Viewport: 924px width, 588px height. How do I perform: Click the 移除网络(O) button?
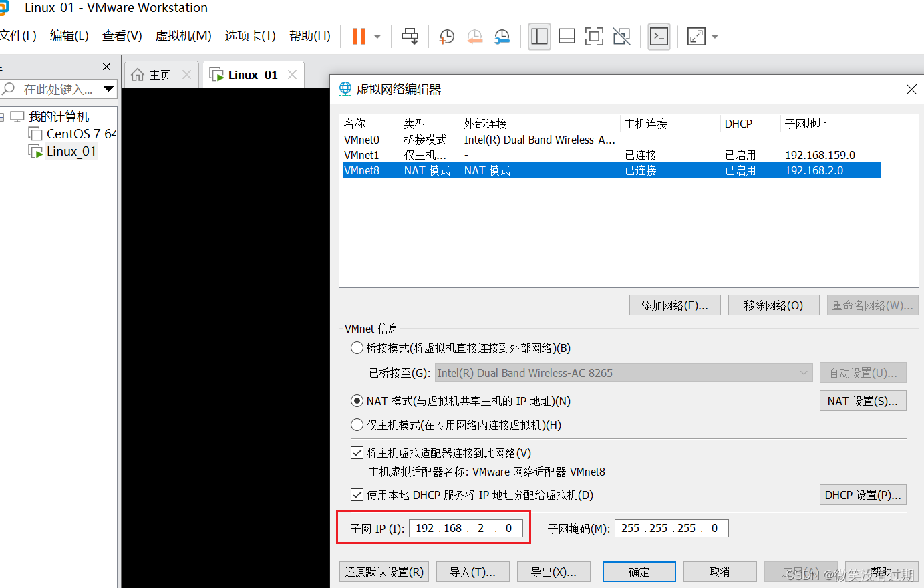774,305
